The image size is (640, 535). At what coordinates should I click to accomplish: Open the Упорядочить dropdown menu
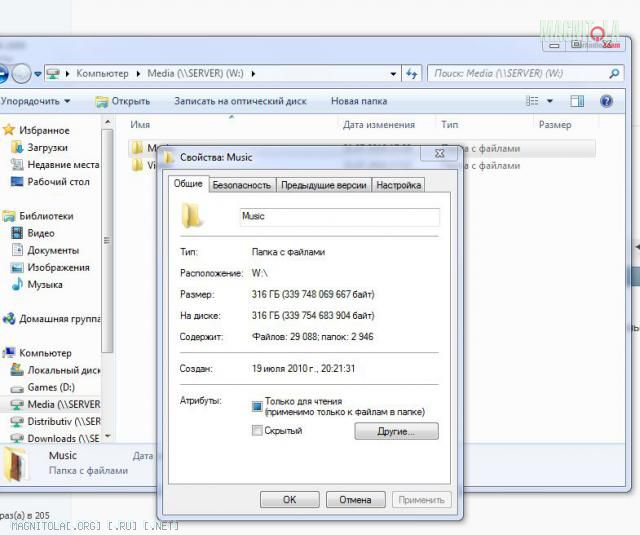pos(36,101)
